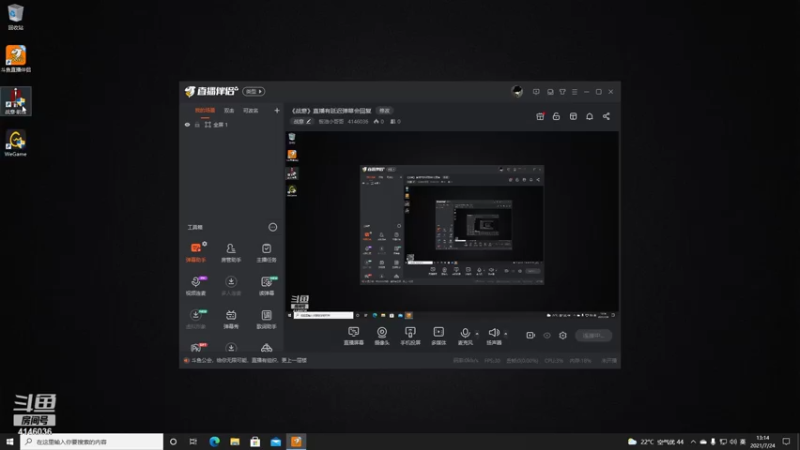Open the user avatar profile
800x450 pixels.
[517, 91]
